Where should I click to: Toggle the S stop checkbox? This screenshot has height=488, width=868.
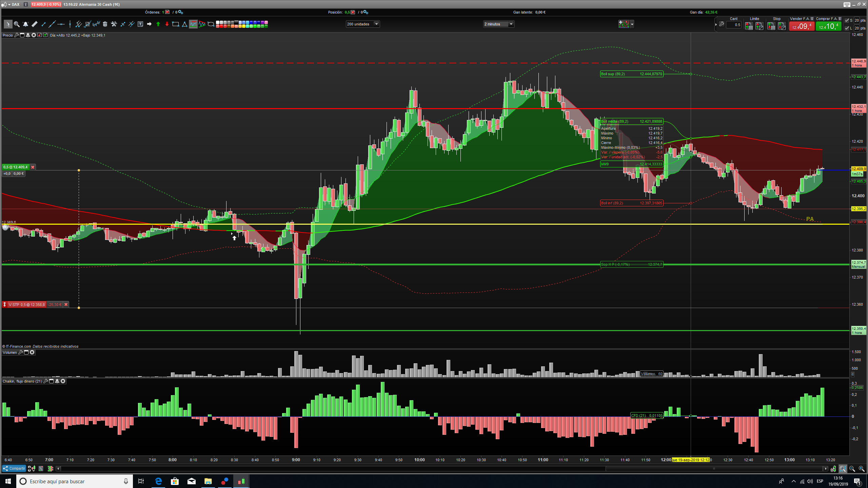tap(847, 20)
